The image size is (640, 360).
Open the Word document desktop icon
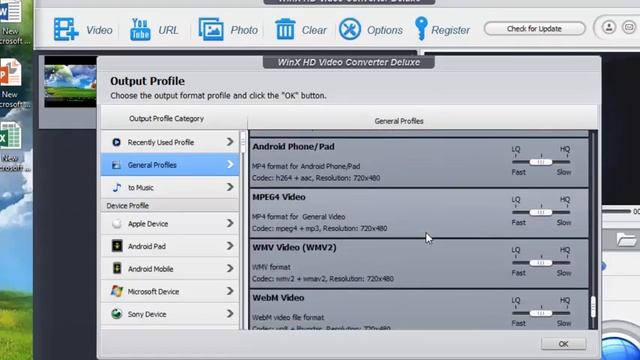click(10, 11)
